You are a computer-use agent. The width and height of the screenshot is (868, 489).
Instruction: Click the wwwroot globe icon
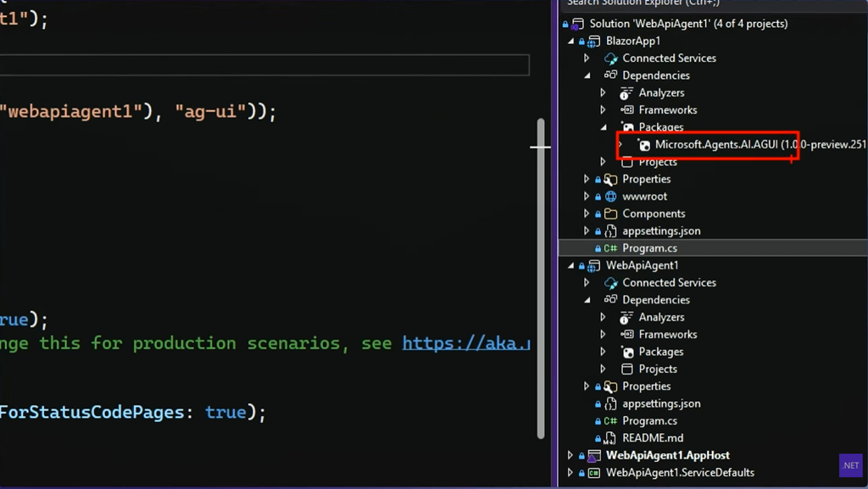[610, 197]
